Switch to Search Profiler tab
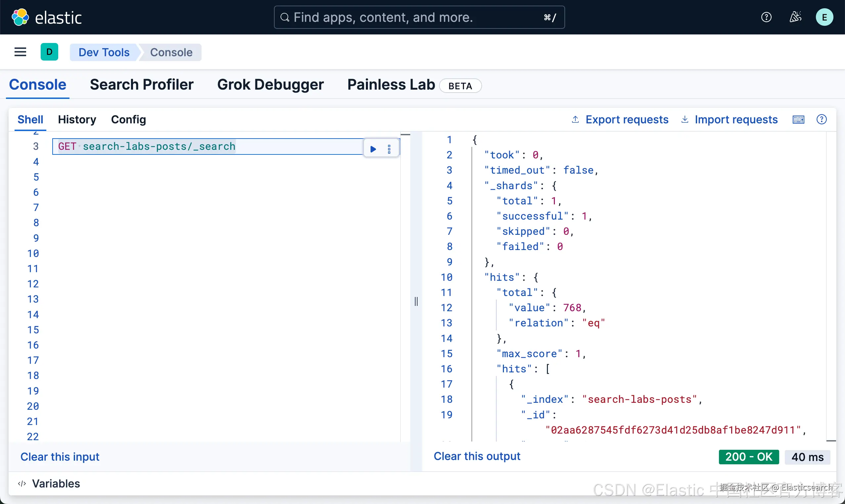Screen dimensions: 845x504 141,85
